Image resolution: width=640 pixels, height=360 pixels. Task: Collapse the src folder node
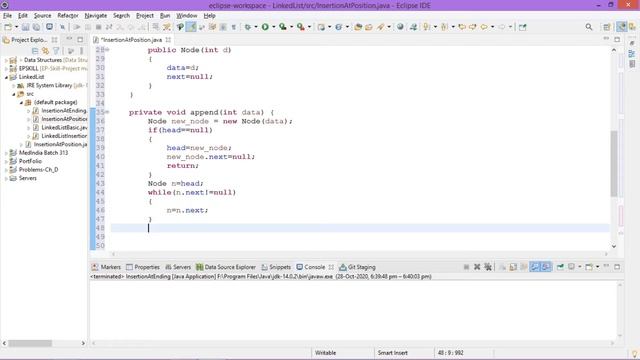[13, 94]
